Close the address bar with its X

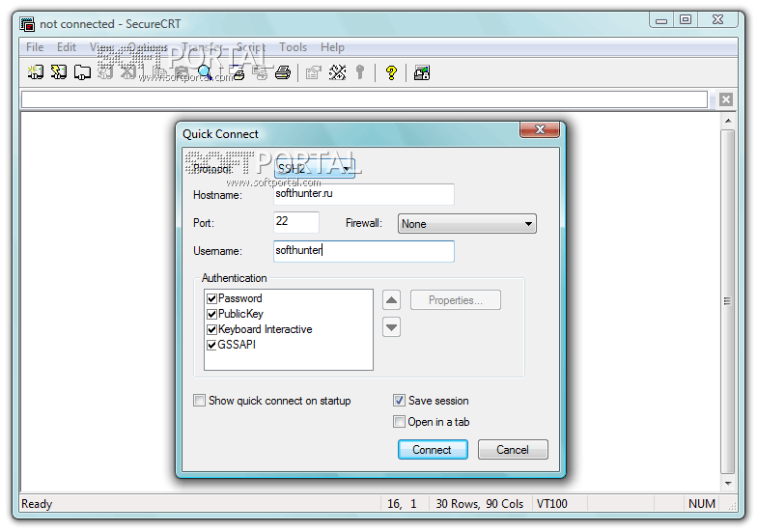(726, 99)
